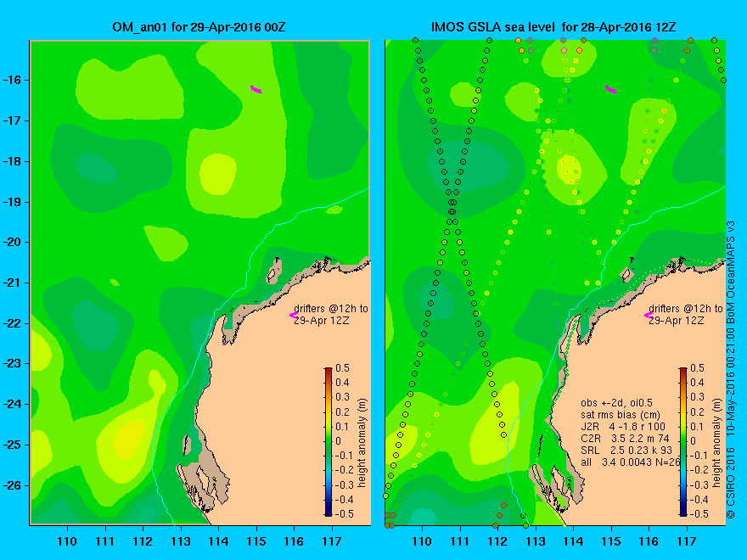747x560 pixels.
Task: Click longitude label 117 under the left map
Action: [332, 541]
